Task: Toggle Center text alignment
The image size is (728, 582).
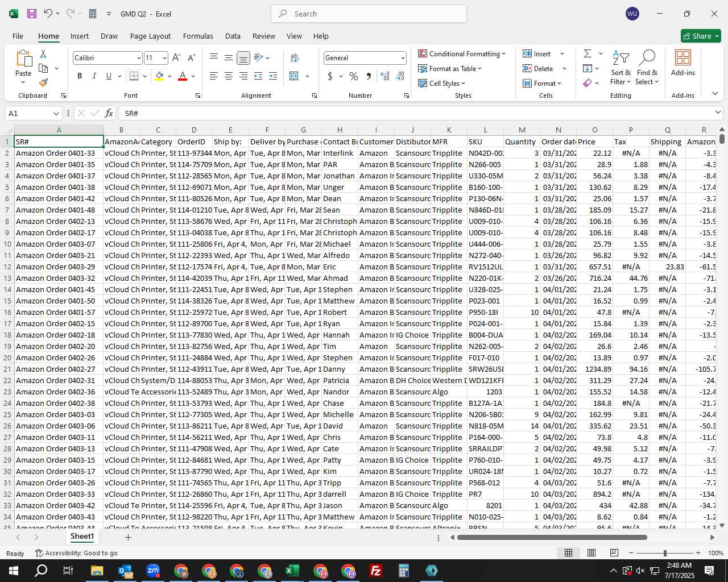Action: pyautogui.click(x=229, y=76)
